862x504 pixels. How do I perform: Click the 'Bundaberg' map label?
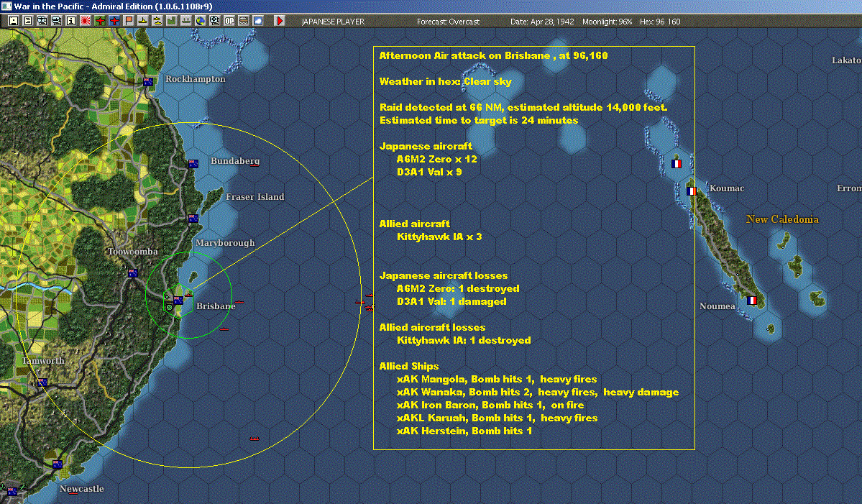[235, 161]
